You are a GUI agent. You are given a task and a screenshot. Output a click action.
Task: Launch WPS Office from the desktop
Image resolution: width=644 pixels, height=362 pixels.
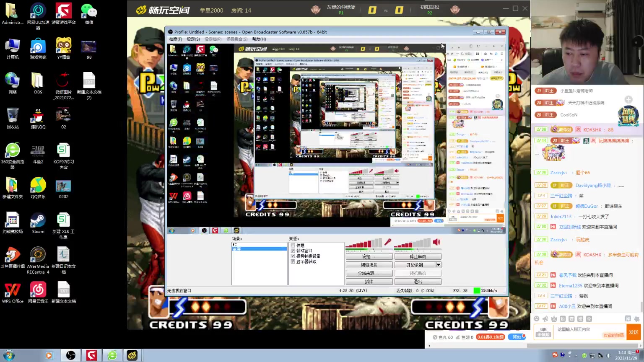click(x=13, y=292)
